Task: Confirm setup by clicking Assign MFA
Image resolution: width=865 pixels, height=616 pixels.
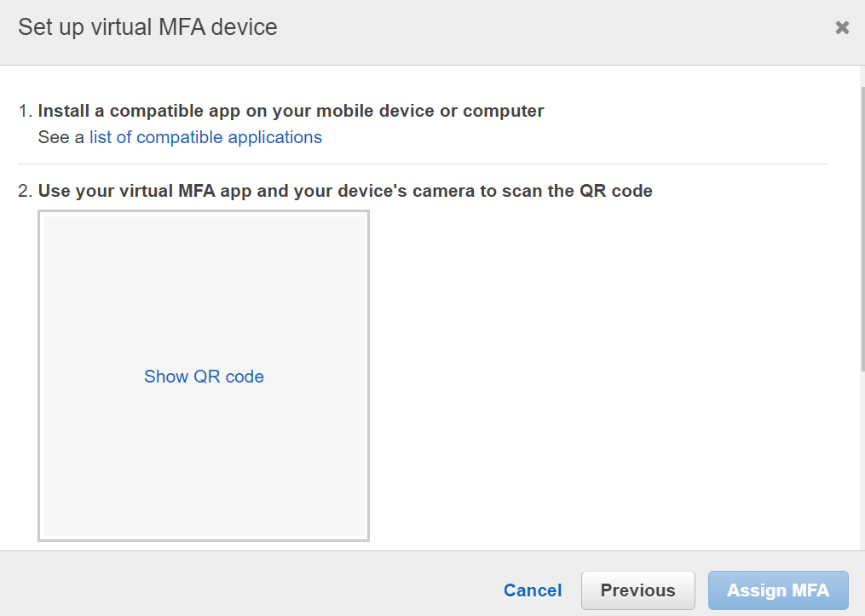Action: pos(778,590)
